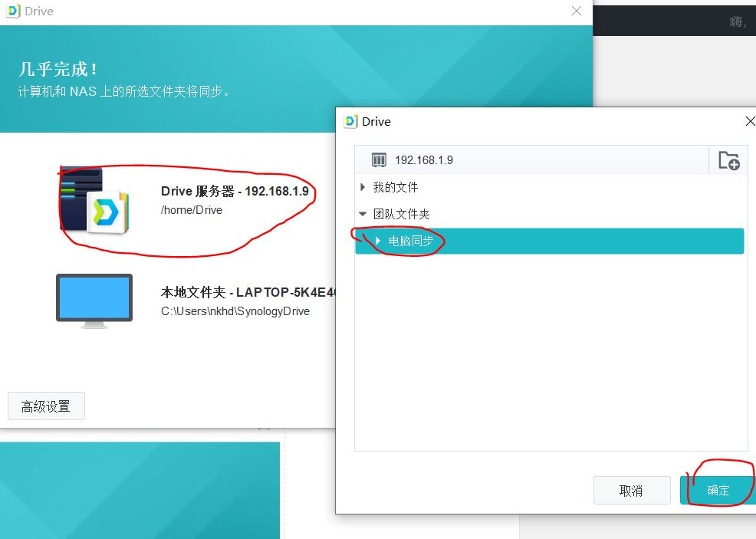Click the C:\Users\nkhd\SynologyDrive path
This screenshot has height=539, width=756.
click(235, 311)
